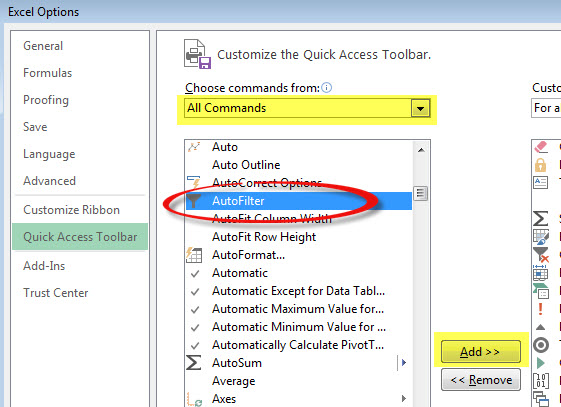Click the padlock icon in right toolbar list
Image resolution: width=561 pixels, height=407 pixels.
[540, 165]
